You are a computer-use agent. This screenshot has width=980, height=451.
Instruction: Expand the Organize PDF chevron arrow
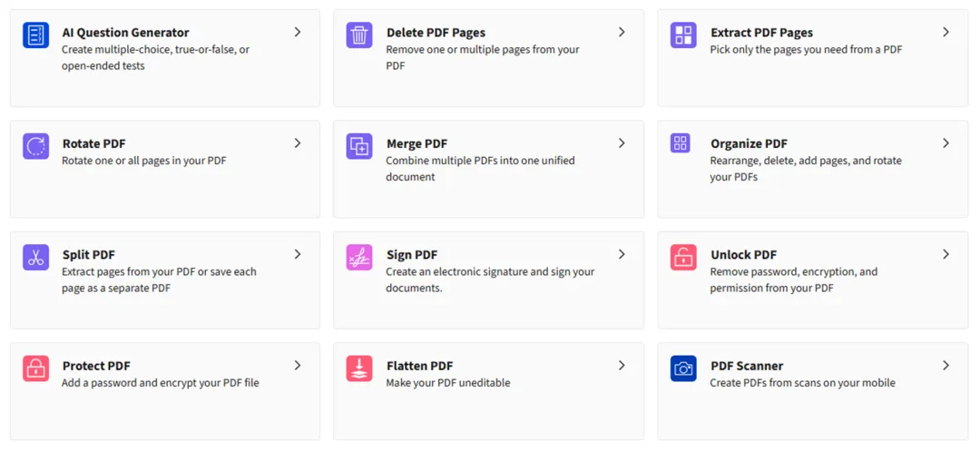tap(946, 143)
